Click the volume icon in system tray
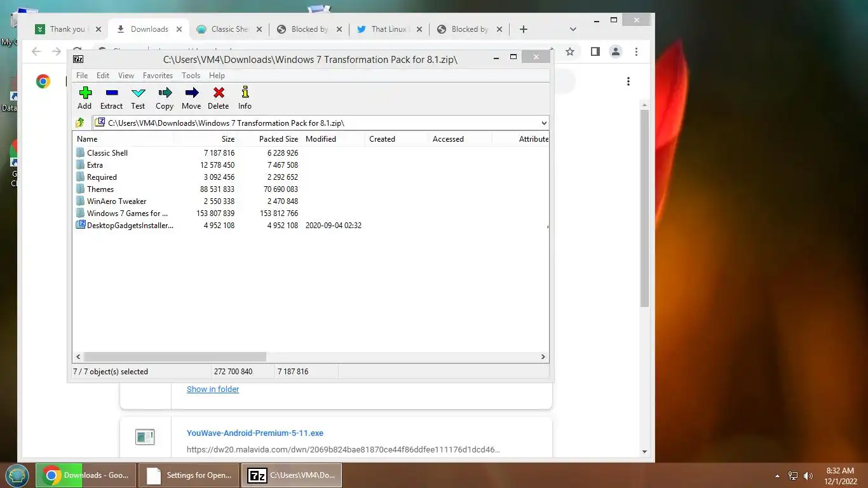The image size is (868, 488). pyautogui.click(x=808, y=475)
